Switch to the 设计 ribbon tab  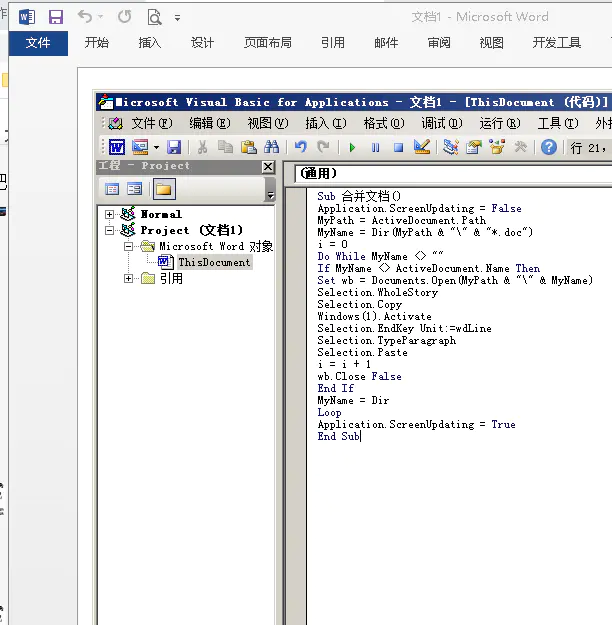202,43
